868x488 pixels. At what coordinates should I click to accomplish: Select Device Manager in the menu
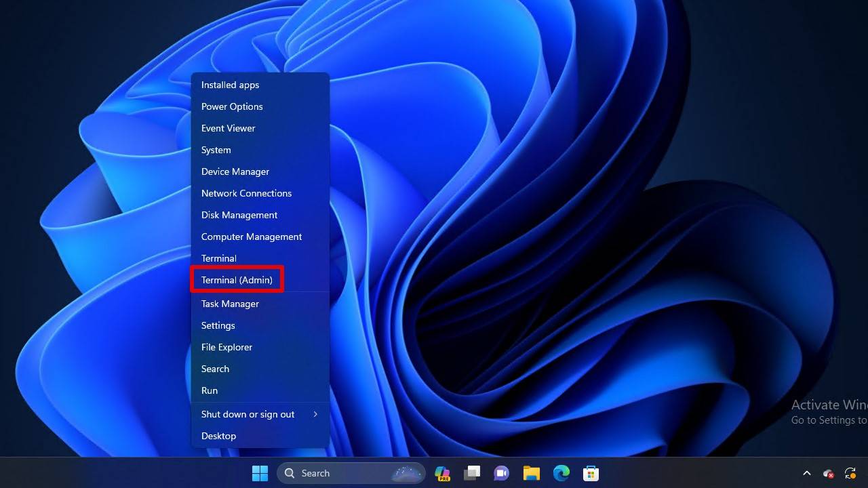[235, 171]
